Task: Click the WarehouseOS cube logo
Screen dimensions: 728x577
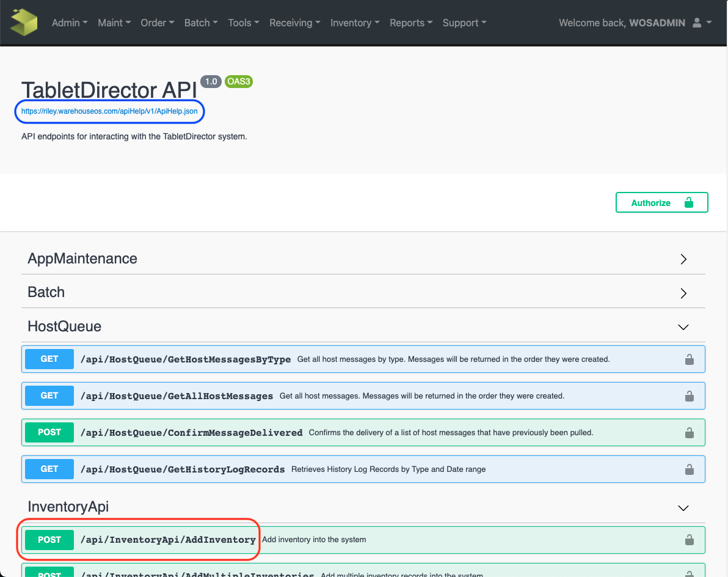Action: coord(24,23)
